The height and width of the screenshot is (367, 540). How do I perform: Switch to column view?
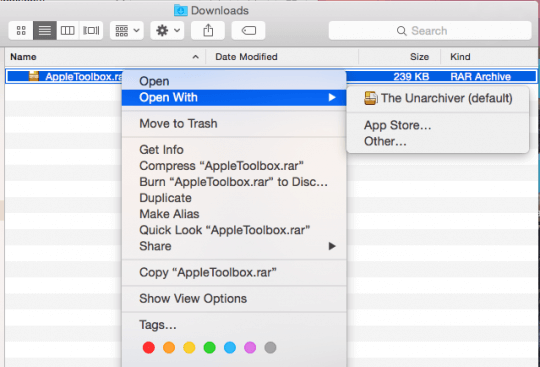point(68,31)
